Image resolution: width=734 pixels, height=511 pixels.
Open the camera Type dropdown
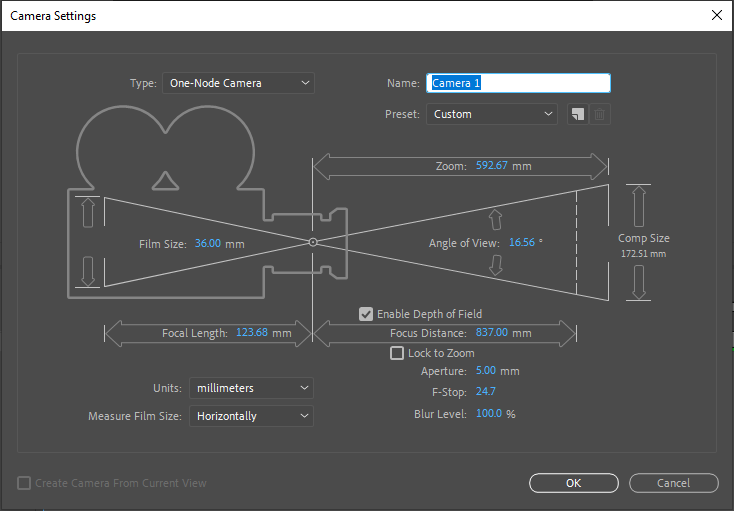coord(238,83)
